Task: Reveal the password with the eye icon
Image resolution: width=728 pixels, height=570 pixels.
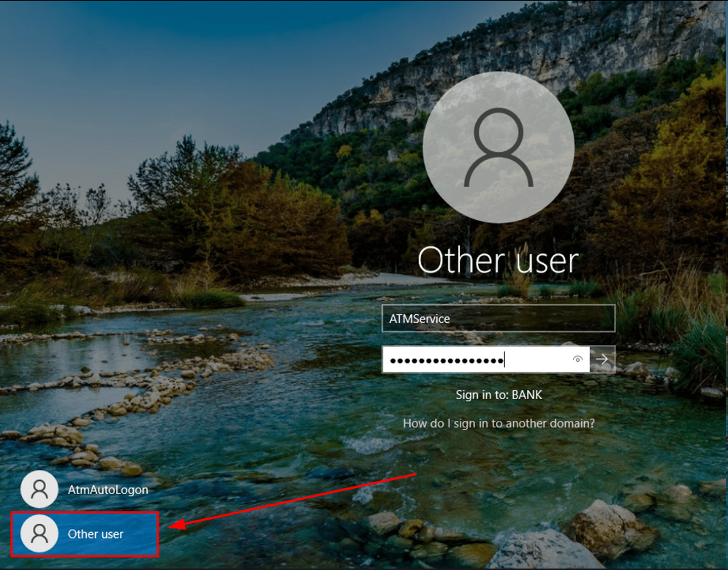Action: (x=577, y=359)
